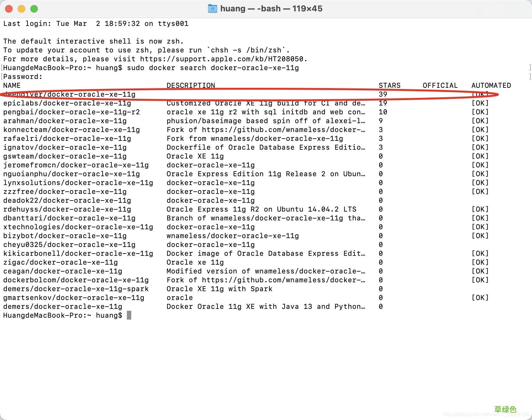532x420 pixels.
Task: Click the kikicarbonell/docker-oracle-xe-11g entry
Action: [x=78, y=254]
